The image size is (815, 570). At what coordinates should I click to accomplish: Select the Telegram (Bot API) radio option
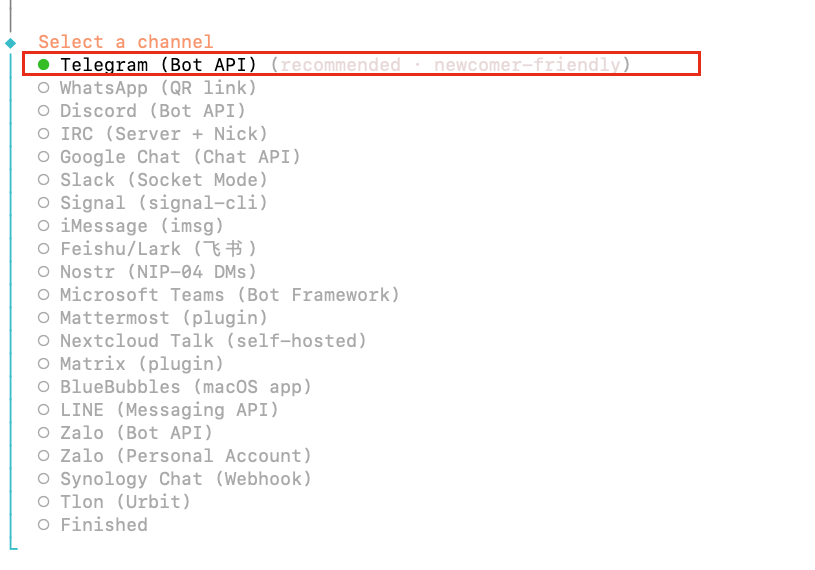158,65
